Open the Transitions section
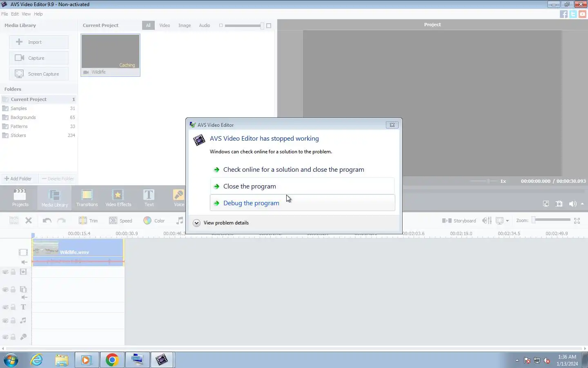Image resolution: width=588 pixels, height=368 pixels. tap(87, 197)
